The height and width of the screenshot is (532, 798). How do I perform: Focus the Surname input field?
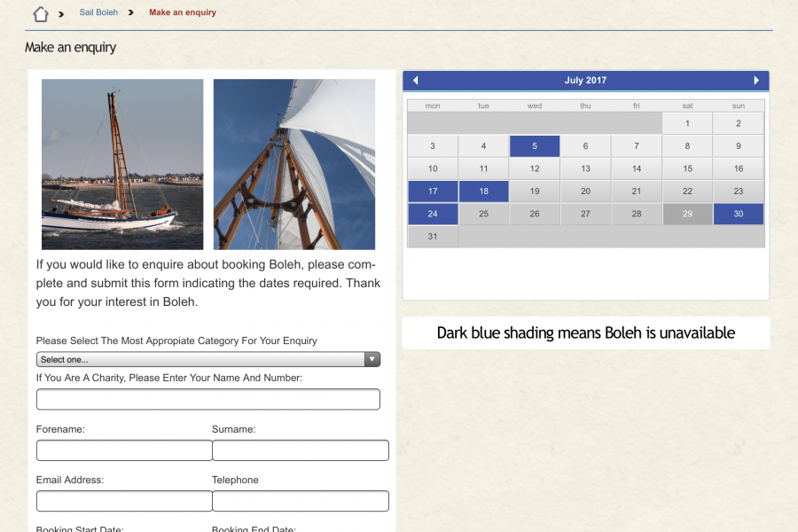[x=301, y=450]
